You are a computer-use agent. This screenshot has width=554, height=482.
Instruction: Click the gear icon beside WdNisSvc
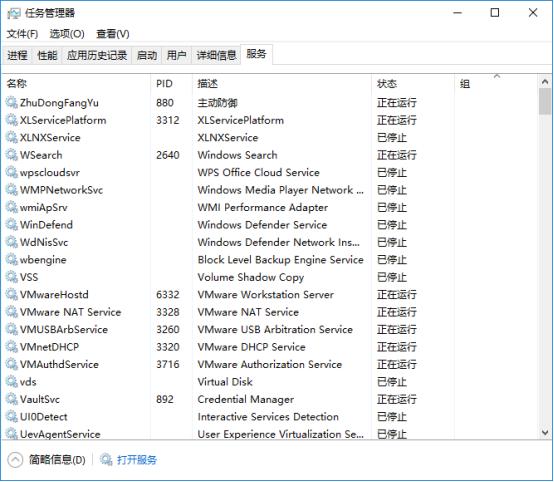[11, 242]
